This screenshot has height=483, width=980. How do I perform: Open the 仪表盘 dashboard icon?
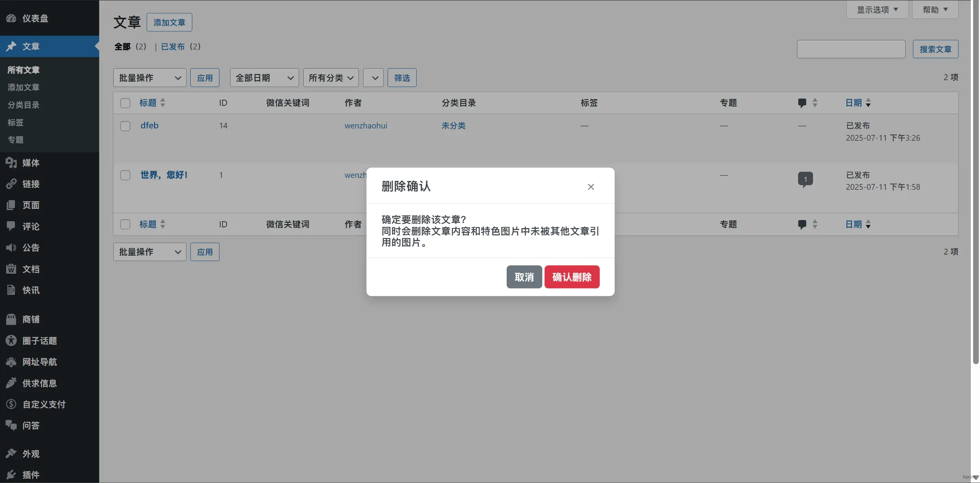tap(11, 18)
